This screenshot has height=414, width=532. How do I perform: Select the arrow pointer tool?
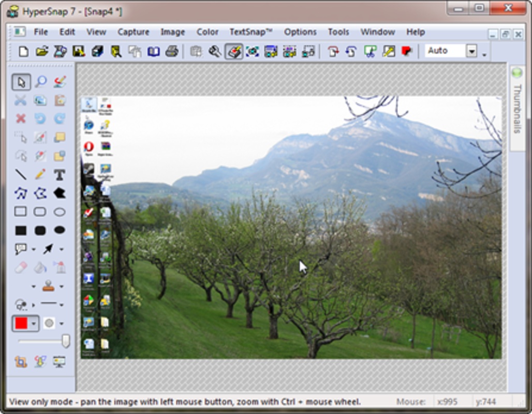tap(21, 82)
